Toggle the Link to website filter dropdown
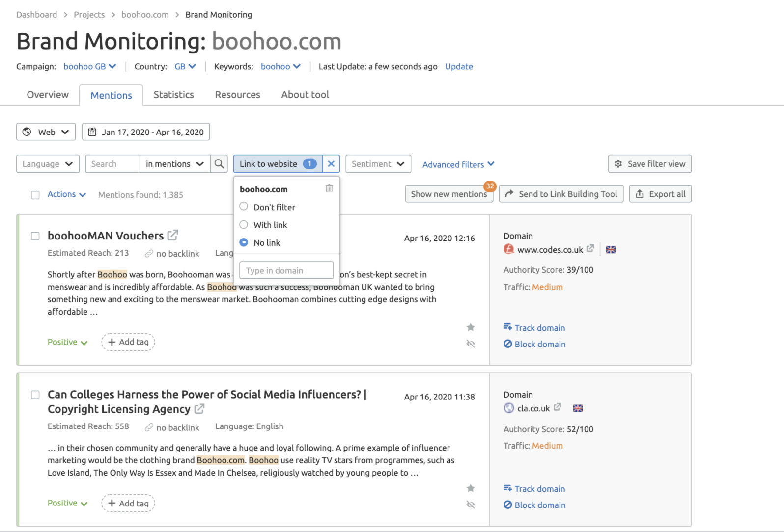 (278, 164)
